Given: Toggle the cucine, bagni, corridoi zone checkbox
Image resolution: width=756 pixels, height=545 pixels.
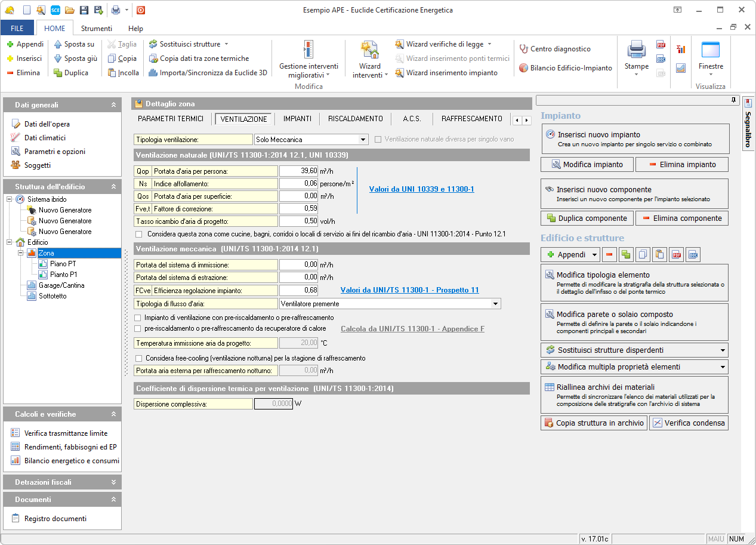Looking at the screenshot, I should [139, 234].
